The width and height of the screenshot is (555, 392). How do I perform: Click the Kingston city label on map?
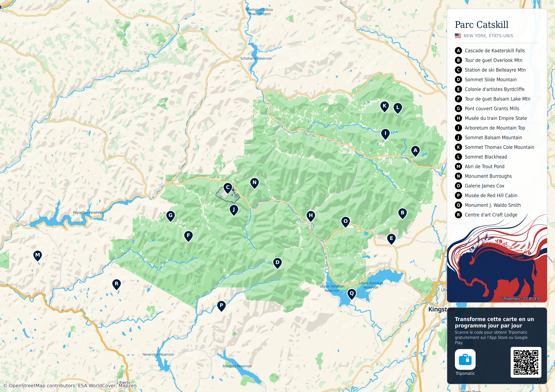click(x=441, y=309)
